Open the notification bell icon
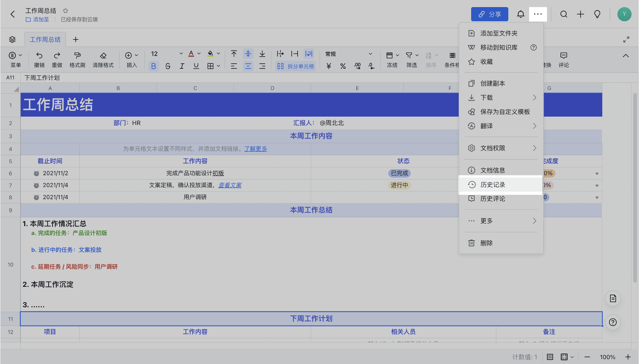639x364 pixels. point(520,14)
